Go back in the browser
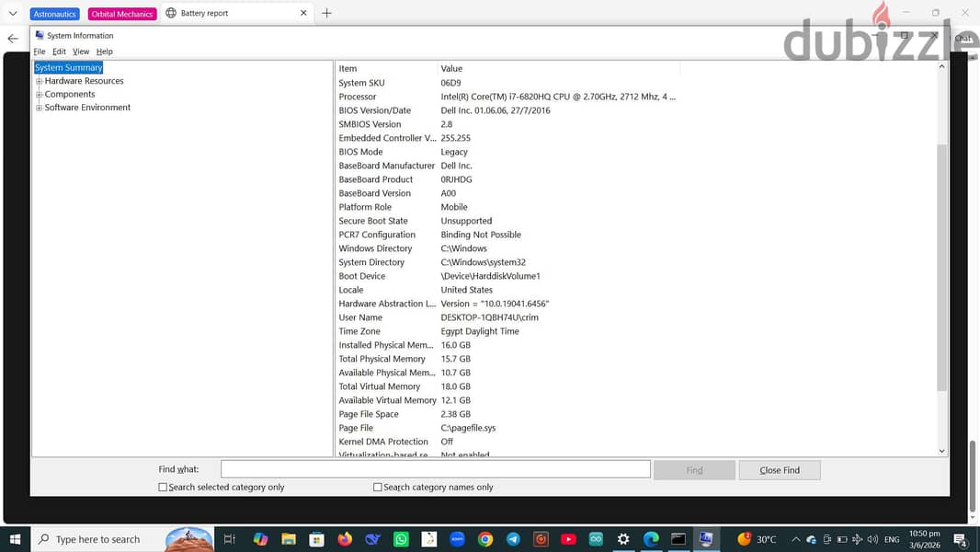980x552 pixels. 13,39
